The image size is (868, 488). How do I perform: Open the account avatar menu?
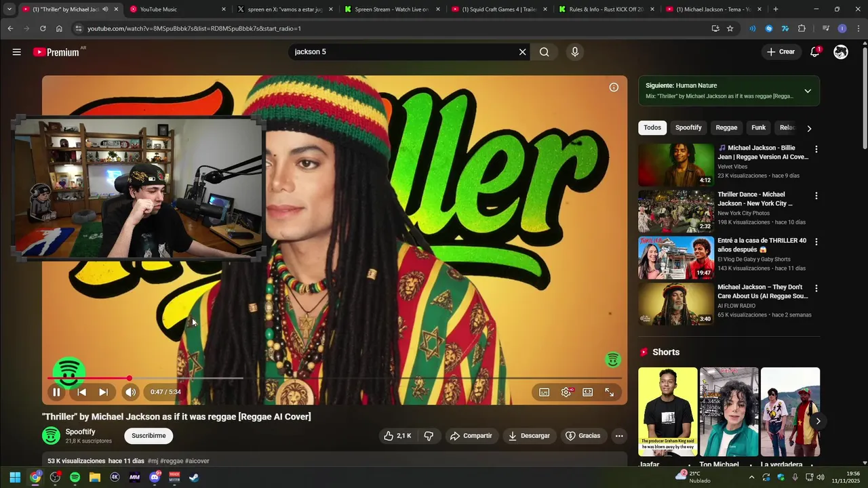pos(841,52)
